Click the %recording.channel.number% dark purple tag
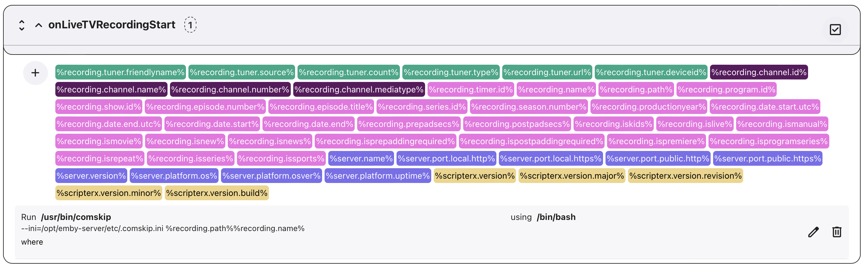Viewport: 868px width, 268px height. pyautogui.click(x=230, y=89)
